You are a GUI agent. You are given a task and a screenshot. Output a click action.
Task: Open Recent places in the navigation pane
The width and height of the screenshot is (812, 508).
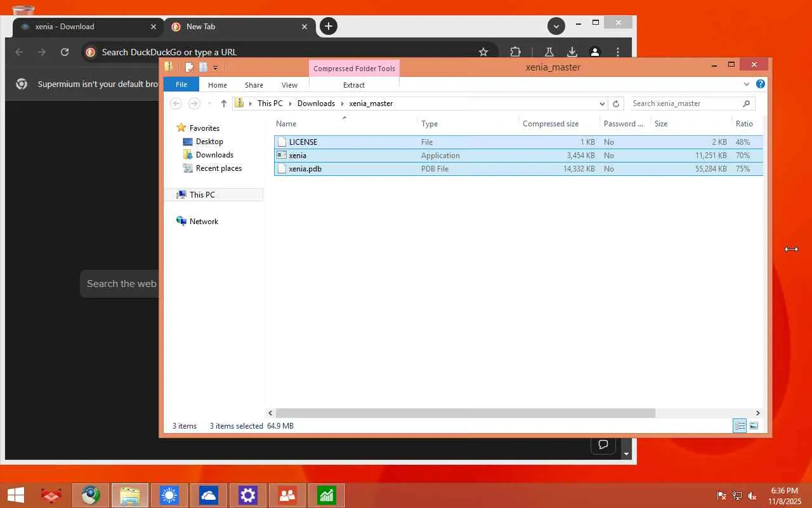pos(219,168)
